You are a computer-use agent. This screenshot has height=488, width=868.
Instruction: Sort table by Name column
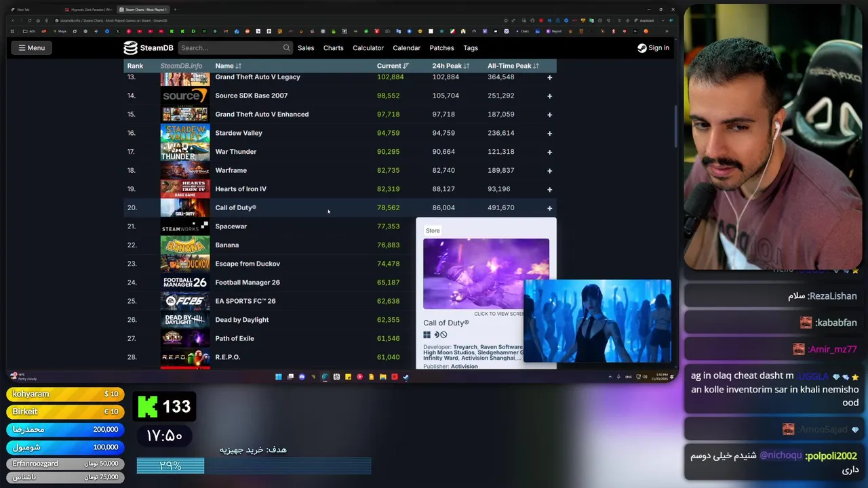pos(228,66)
